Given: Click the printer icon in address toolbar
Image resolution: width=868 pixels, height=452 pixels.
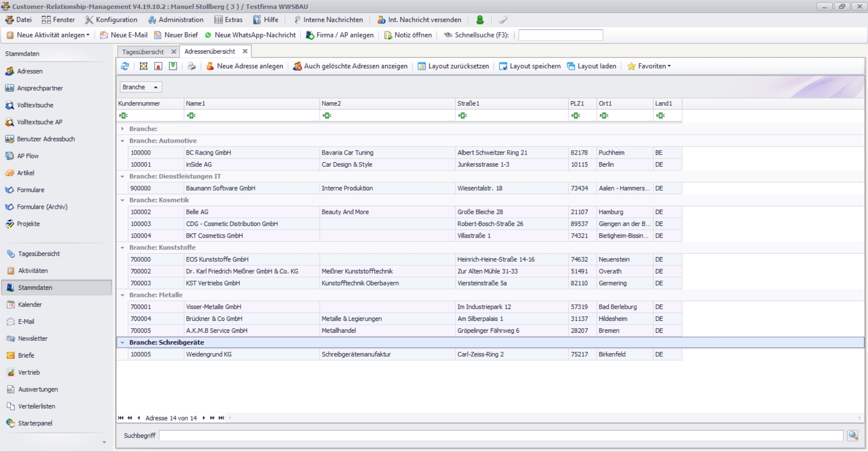Looking at the screenshot, I should click(192, 66).
